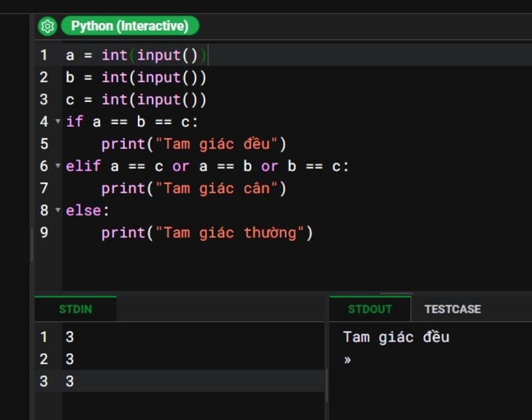Image resolution: width=532 pixels, height=420 pixels.
Task: Click line number 9 in code gutter
Action: [44, 232]
